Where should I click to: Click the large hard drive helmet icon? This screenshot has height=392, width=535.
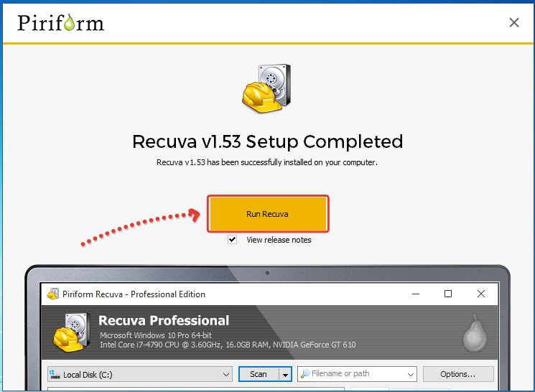click(267, 90)
